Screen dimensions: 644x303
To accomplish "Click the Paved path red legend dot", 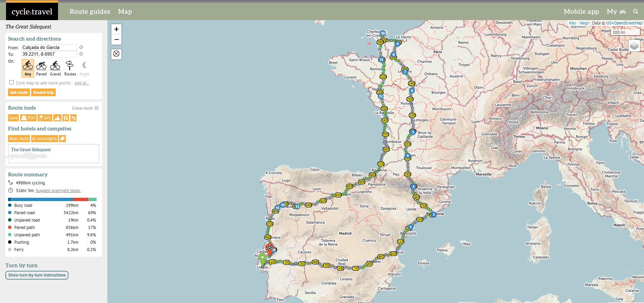I will (10, 227).
